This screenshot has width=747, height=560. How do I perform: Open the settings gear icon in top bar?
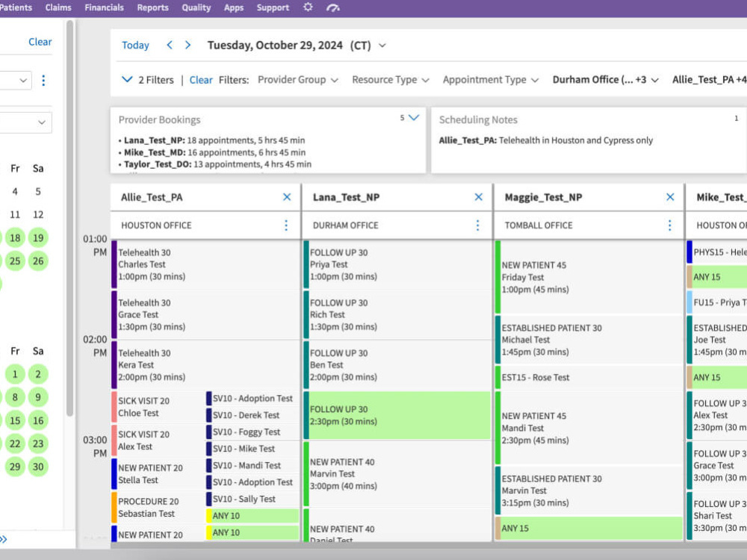[309, 7]
